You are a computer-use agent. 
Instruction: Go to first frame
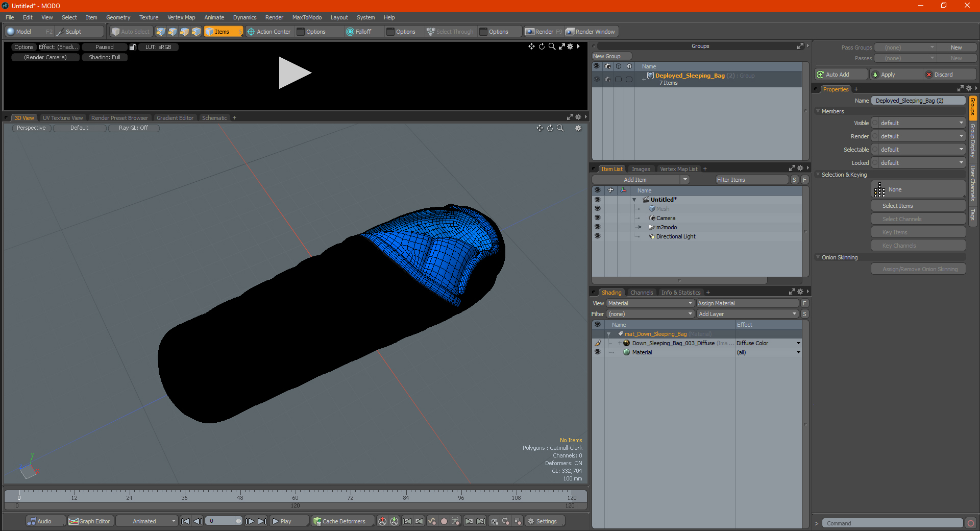[x=186, y=521]
